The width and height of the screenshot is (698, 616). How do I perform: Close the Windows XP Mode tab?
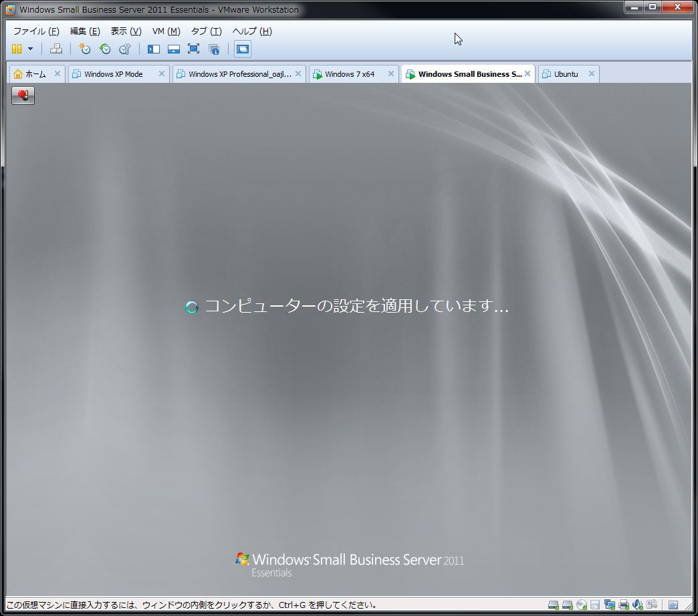click(162, 73)
